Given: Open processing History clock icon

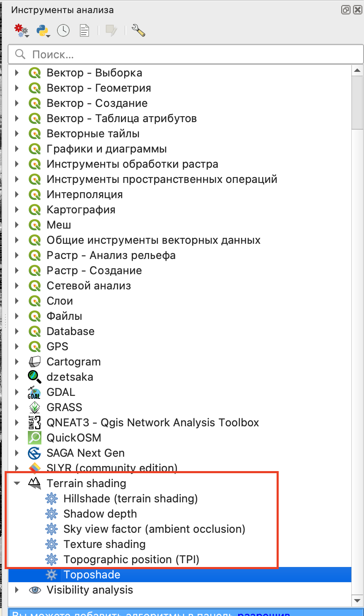Looking at the screenshot, I should (63, 30).
